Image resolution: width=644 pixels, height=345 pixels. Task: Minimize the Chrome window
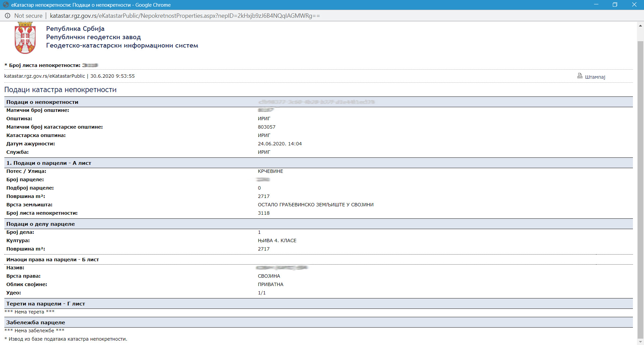click(596, 5)
